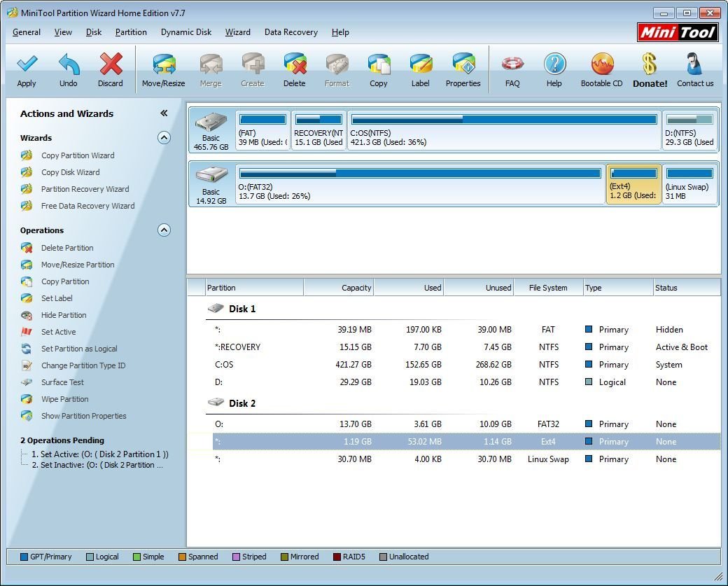Click the Discard red X icon

[x=111, y=64]
